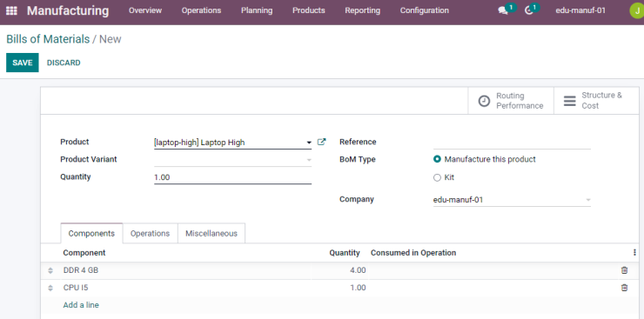Switch to the Operations tab

[150, 233]
